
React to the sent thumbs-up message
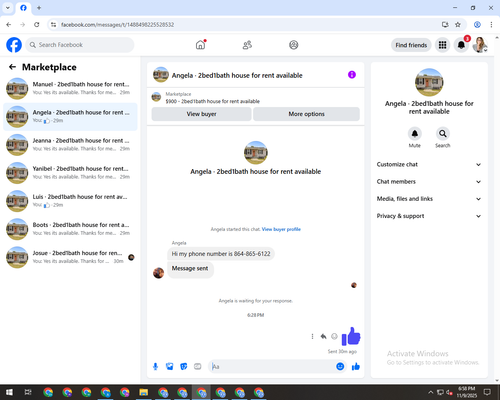[334, 336]
